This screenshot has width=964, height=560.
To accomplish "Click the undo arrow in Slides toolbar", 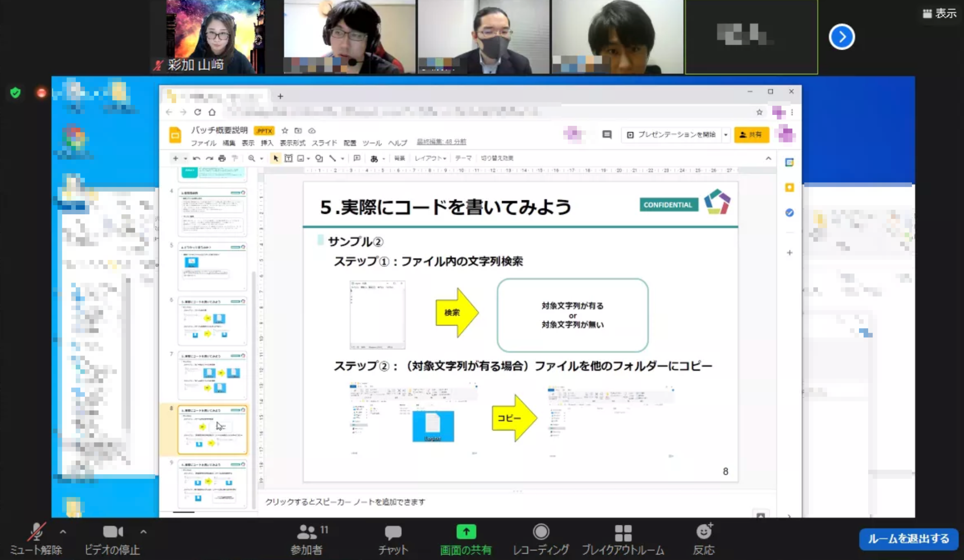I will pos(196,158).
